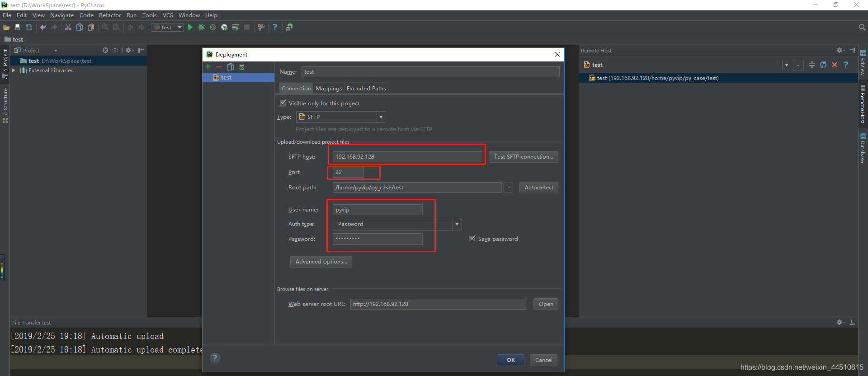The height and width of the screenshot is (376, 868).
Task: Toggle the Save password checkbox
Action: pyautogui.click(x=472, y=239)
